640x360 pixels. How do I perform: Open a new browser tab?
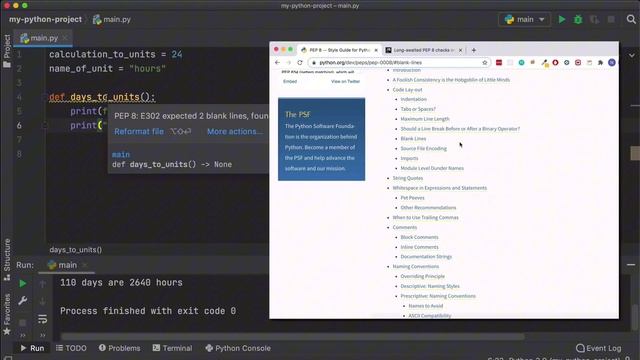click(473, 50)
